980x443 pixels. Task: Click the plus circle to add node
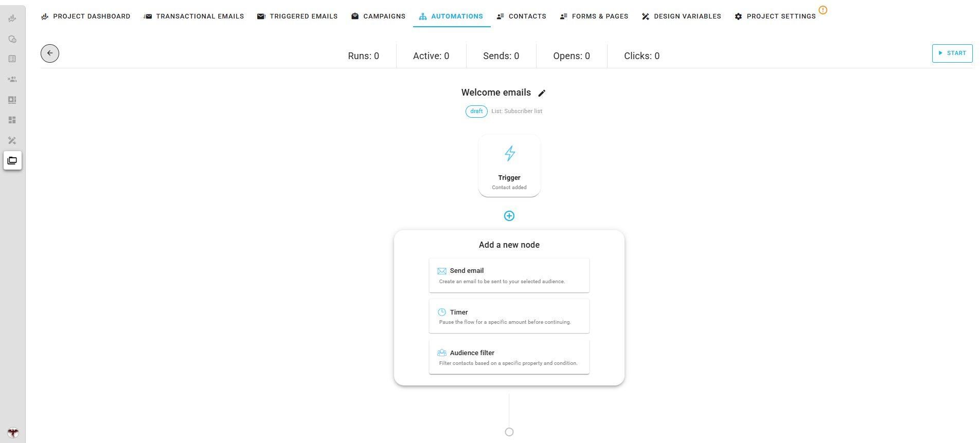509,216
